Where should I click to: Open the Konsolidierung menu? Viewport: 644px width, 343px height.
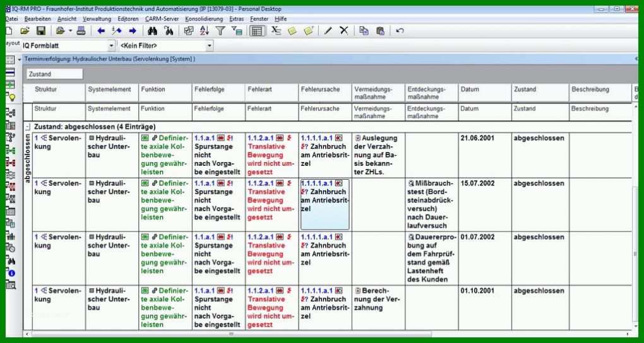[204, 19]
